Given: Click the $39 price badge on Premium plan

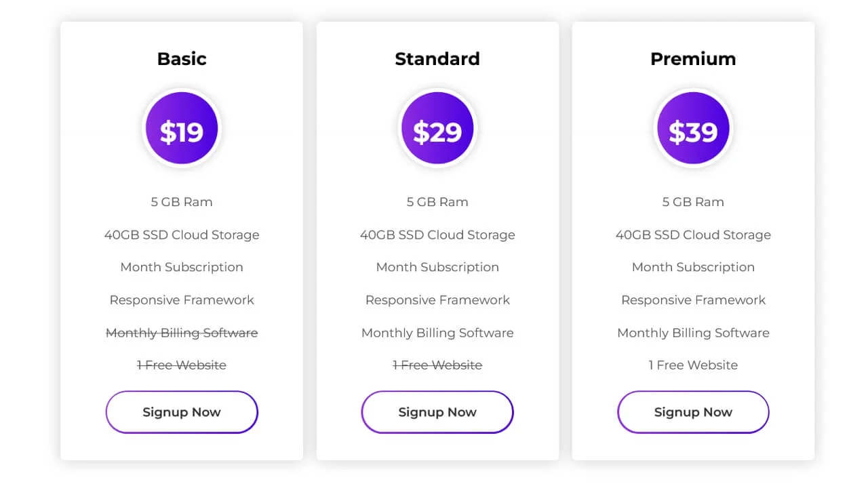Looking at the screenshot, I should pos(692,127).
